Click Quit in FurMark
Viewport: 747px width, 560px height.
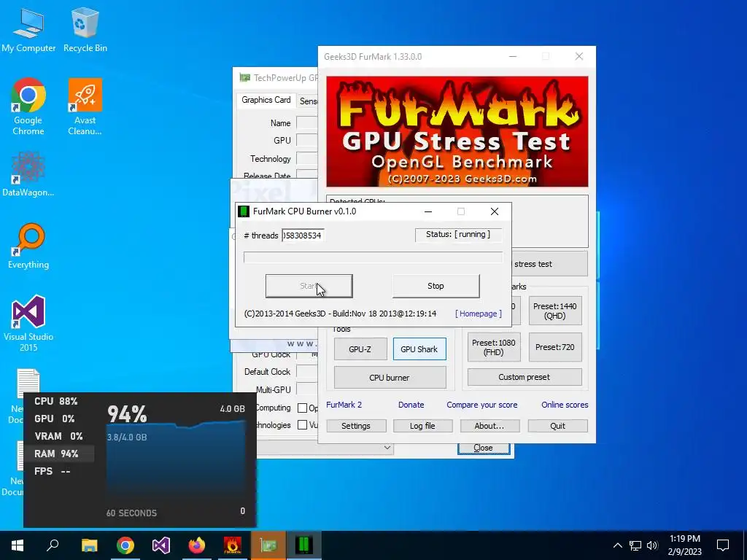pyautogui.click(x=557, y=426)
